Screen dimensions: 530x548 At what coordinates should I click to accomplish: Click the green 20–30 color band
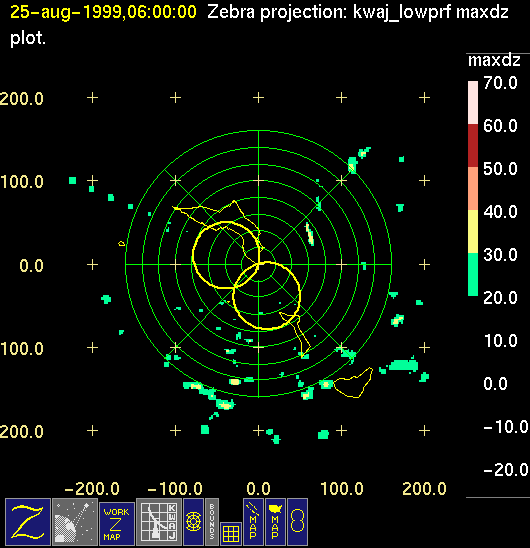pyautogui.click(x=473, y=274)
